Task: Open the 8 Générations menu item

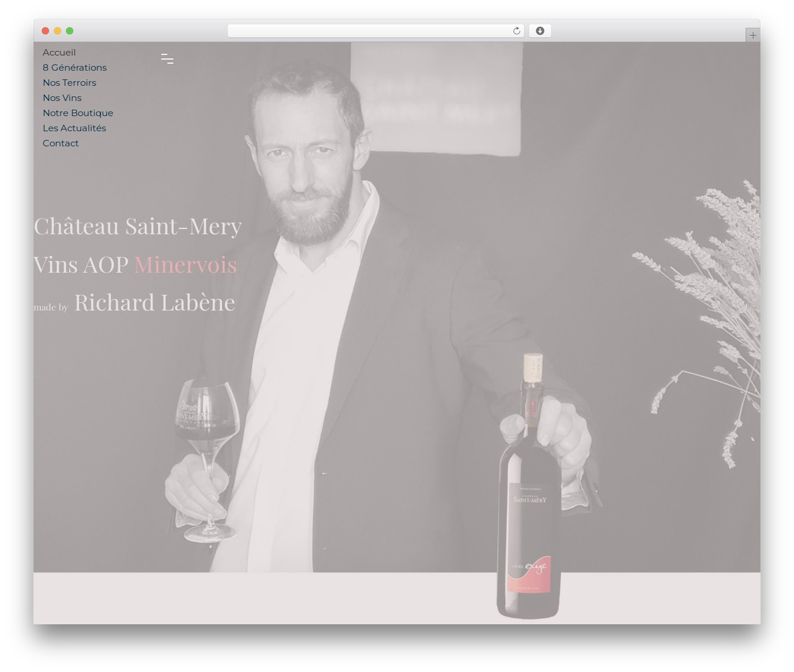Action: point(74,68)
